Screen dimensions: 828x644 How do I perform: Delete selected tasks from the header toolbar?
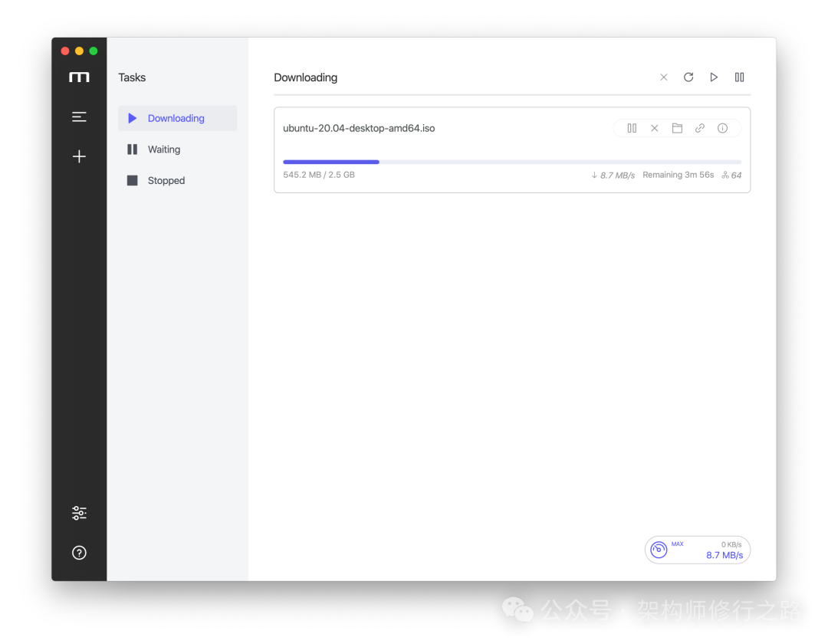click(664, 77)
